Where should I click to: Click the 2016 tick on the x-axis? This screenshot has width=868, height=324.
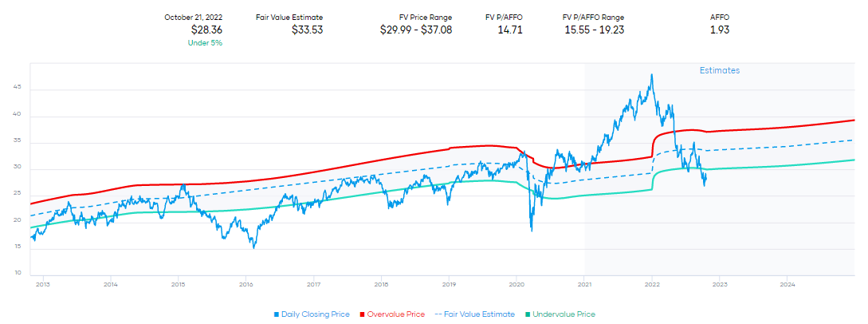pos(246,284)
